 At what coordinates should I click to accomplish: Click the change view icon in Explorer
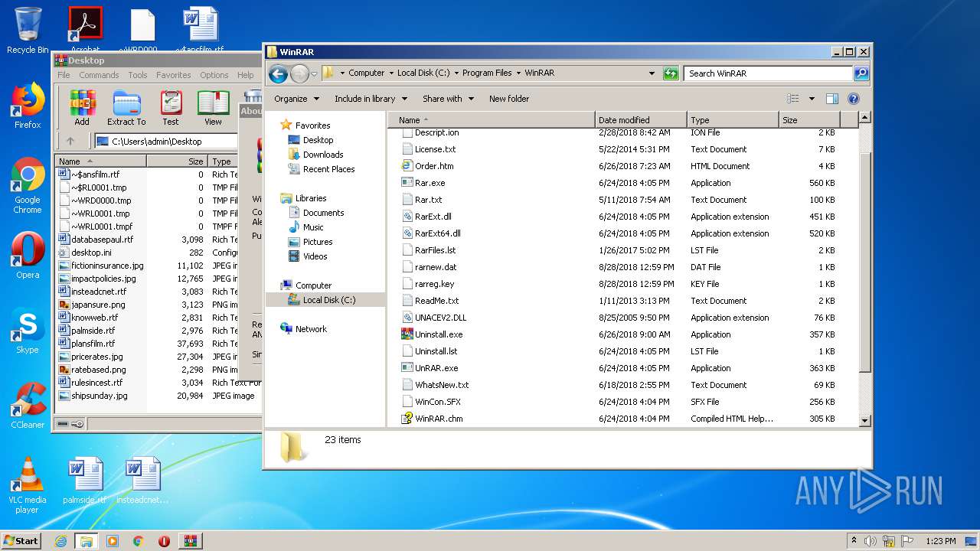tap(793, 99)
